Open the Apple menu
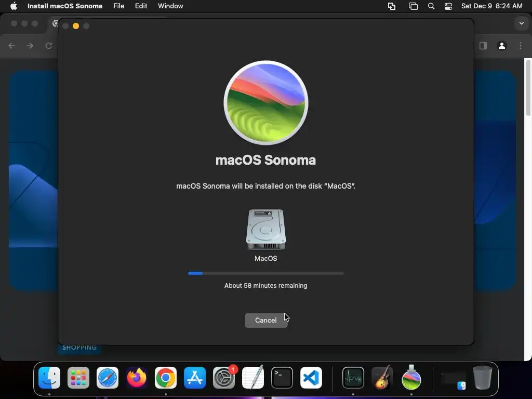This screenshot has height=399, width=532. tap(14, 6)
